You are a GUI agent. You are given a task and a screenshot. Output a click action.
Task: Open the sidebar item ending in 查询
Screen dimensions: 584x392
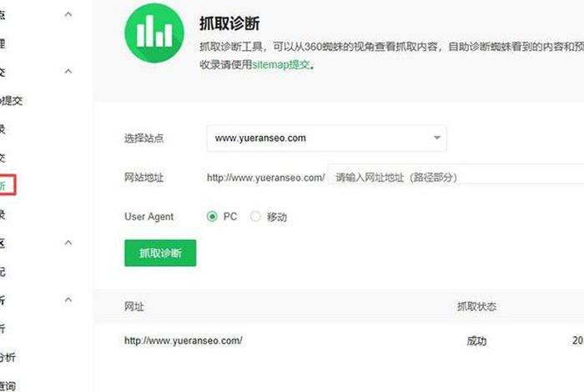[8, 386]
